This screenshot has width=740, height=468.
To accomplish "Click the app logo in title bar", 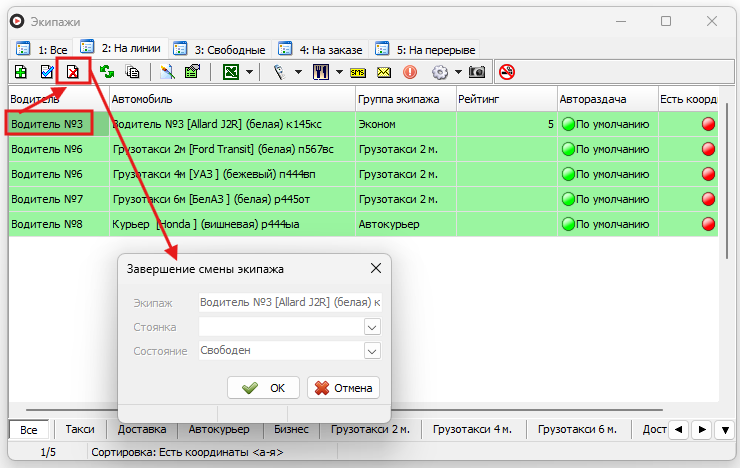I will pos(17,21).
